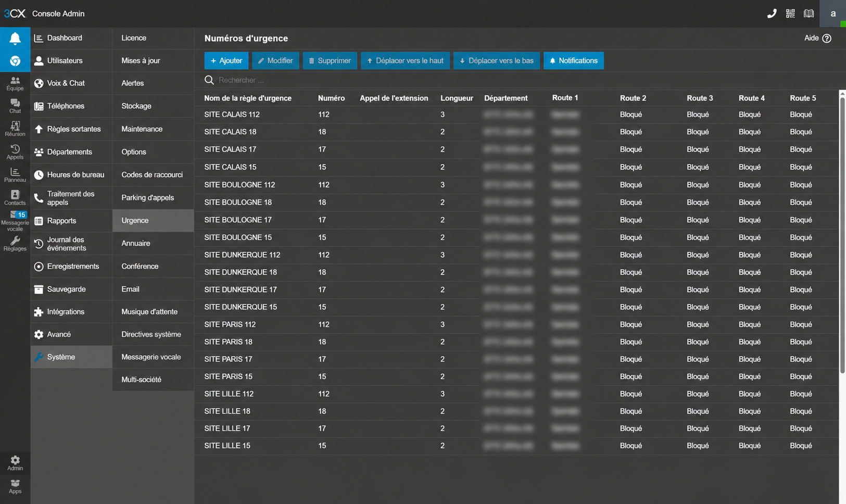Open Maintenance submenu
846x504 pixels.
(x=153, y=129)
